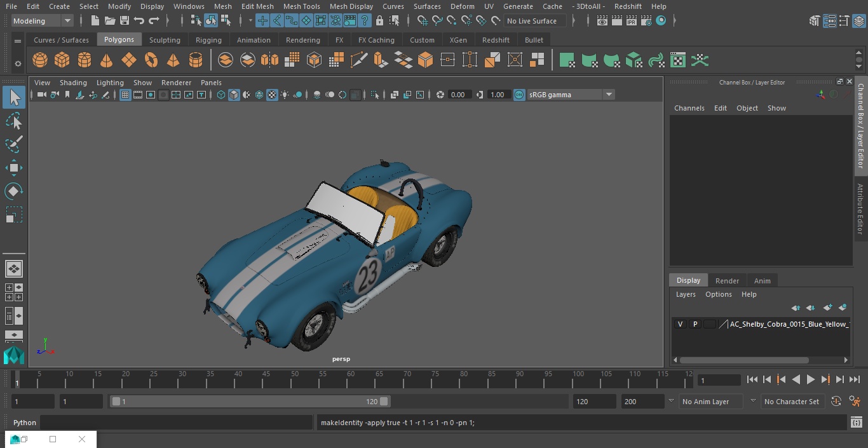Click the Open Scene folder icon
The height and width of the screenshot is (448, 868).
coord(110,21)
